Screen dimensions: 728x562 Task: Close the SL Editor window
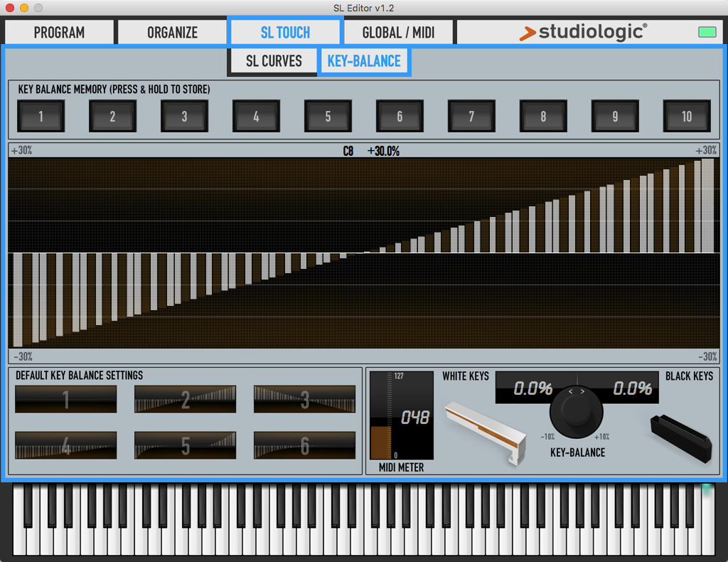click(x=10, y=7)
